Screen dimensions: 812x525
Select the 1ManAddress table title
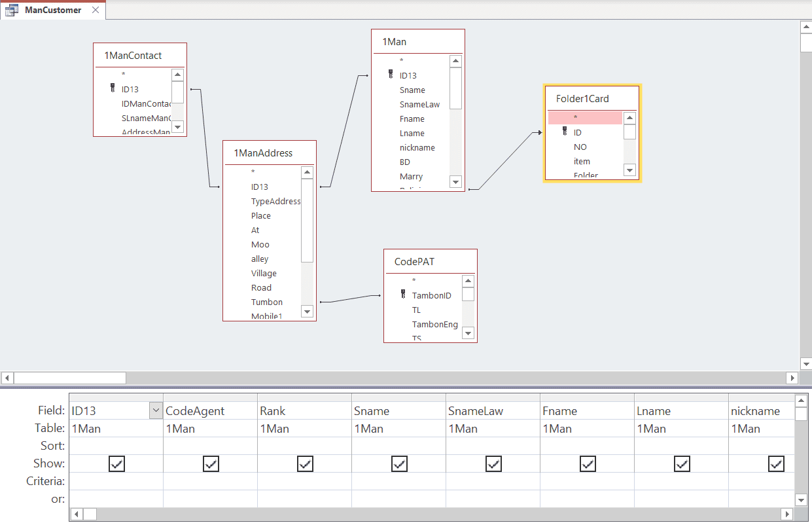tap(263, 153)
